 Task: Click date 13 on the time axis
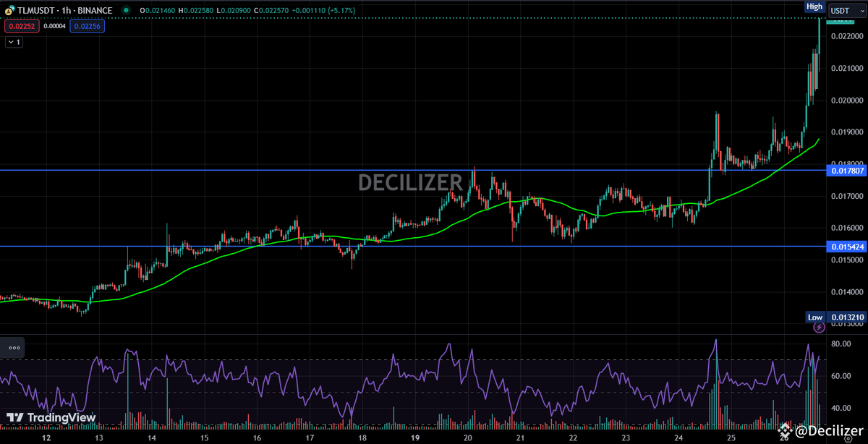[99, 437]
